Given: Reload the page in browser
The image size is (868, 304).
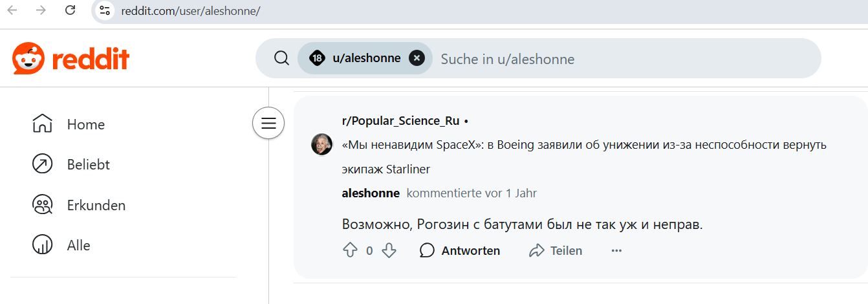Looking at the screenshot, I should pyautogui.click(x=71, y=10).
